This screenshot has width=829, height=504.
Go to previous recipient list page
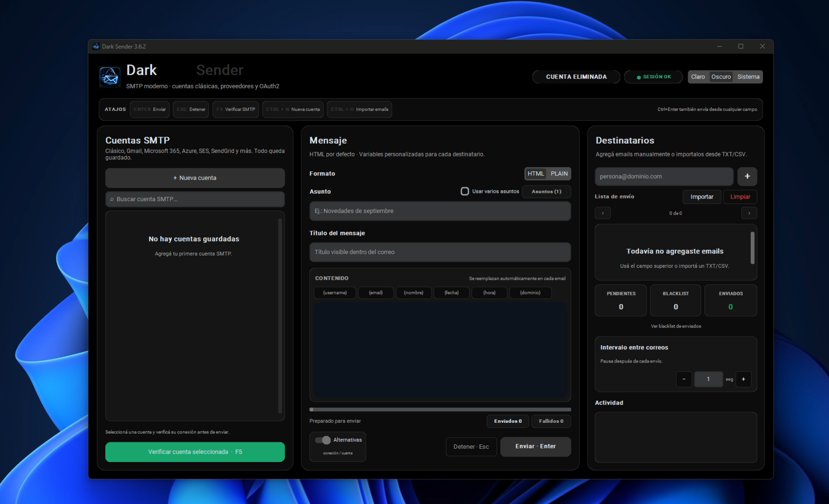coord(603,213)
